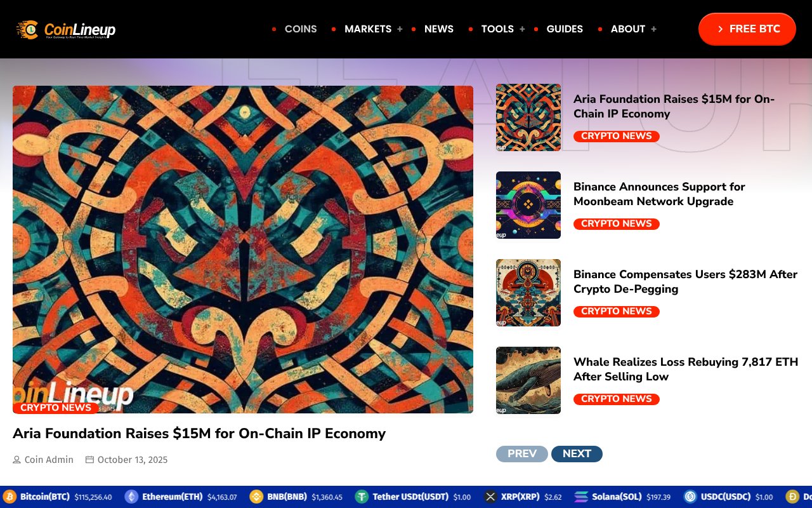Screen dimensions: 812x508
Task: Open the Whale Realizes Loss article thumbnail
Action: tap(528, 380)
